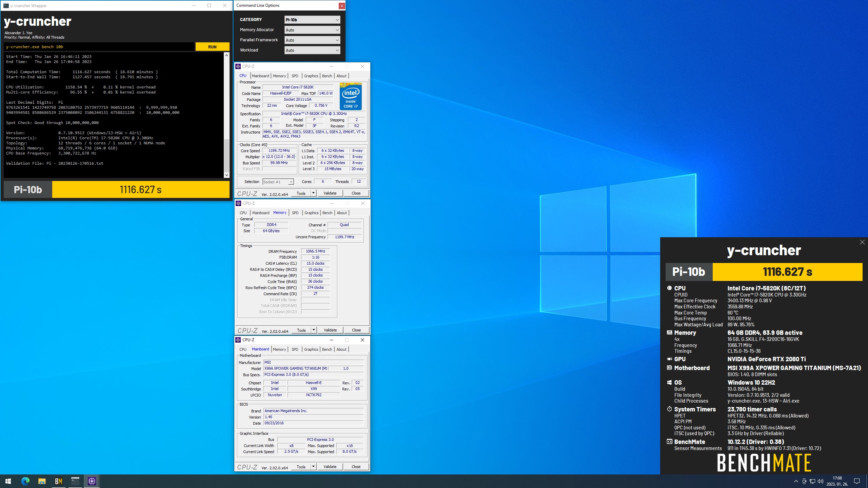
Task: Click the y-cruncher output scrollbar up arrow
Action: pyautogui.click(x=226, y=55)
